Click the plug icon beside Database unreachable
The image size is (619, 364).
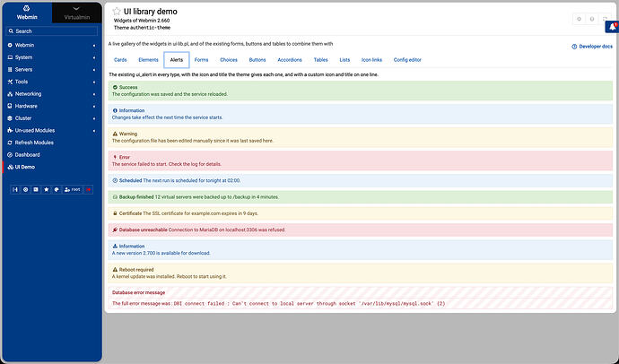click(115, 230)
